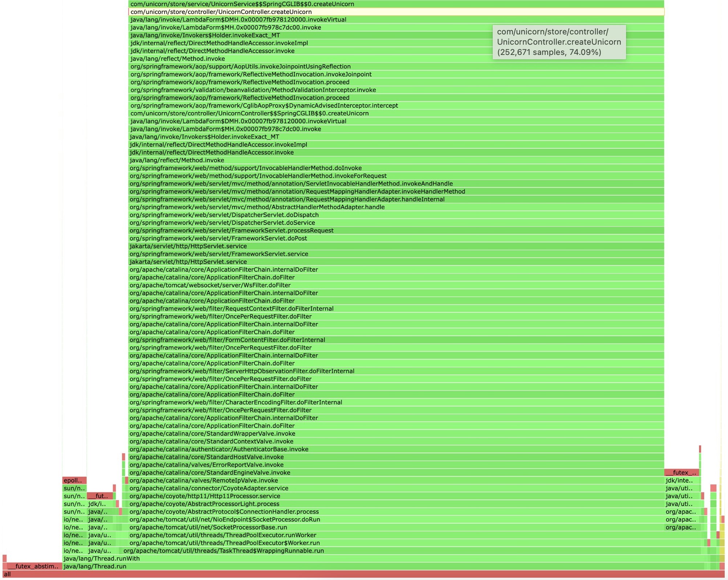Select AbstractProcessorLight.process frame
Viewport: 728px width, 580px height.
(396, 504)
